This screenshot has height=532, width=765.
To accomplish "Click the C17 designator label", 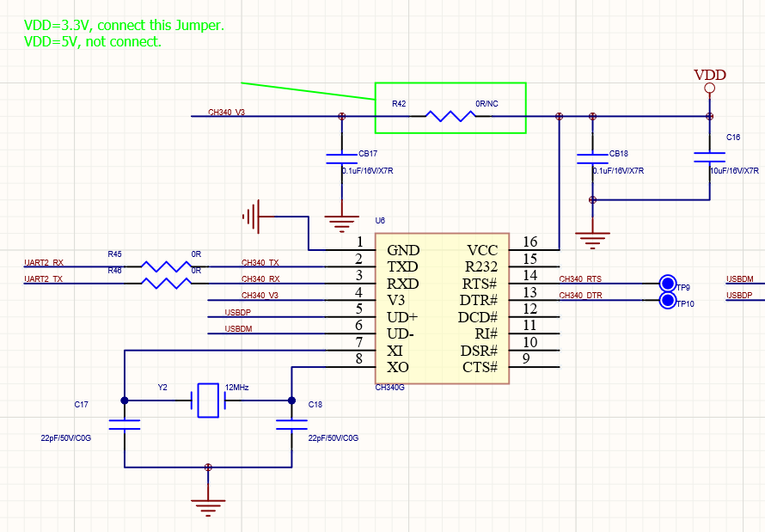I will pyautogui.click(x=82, y=404).
